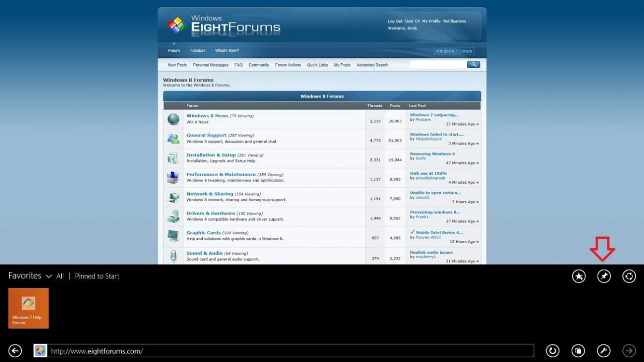Refresh the page with the reload icon

click(x=553, y=350)
